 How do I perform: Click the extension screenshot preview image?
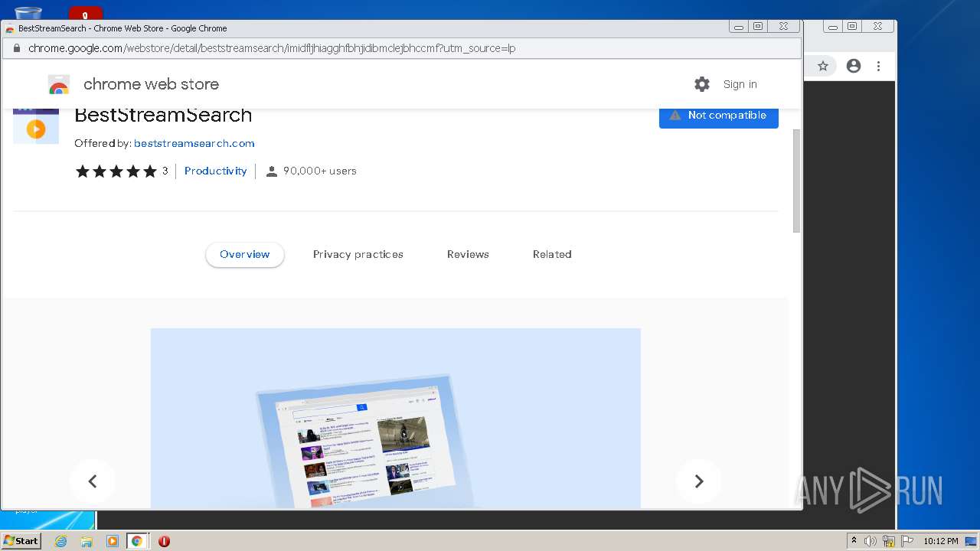click(x=396, y=419)
